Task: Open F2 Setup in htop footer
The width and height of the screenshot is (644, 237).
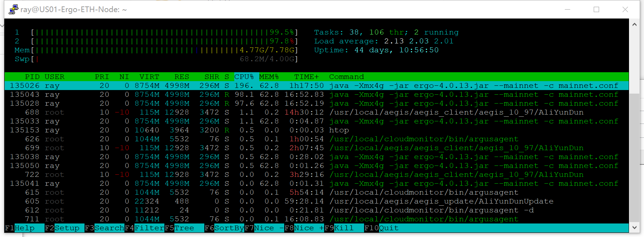Action: pyautogui.click(x=65, y=228)
